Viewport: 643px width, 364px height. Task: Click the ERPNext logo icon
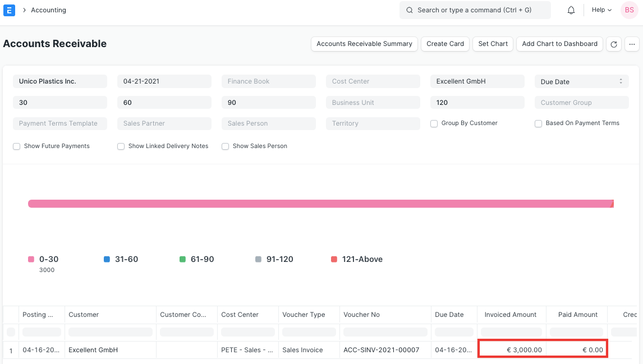point(9,10)
